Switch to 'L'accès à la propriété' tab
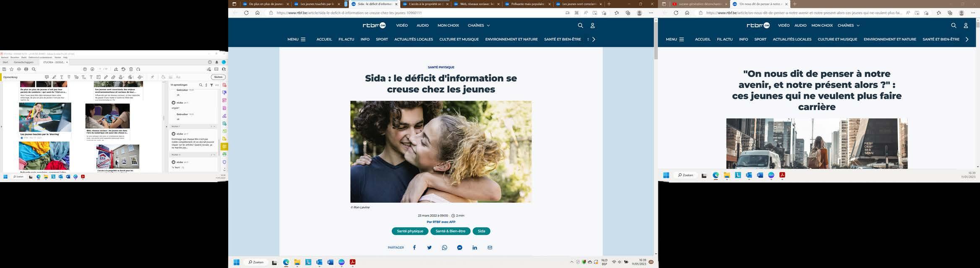The width and height of the screenshot is (980, 268). click(425, 4)
